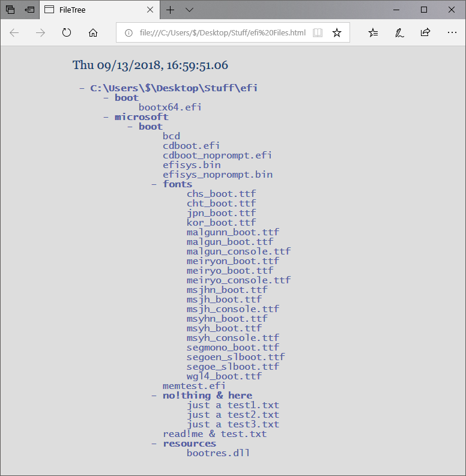Open efisys.bin file

click(192, 165)
